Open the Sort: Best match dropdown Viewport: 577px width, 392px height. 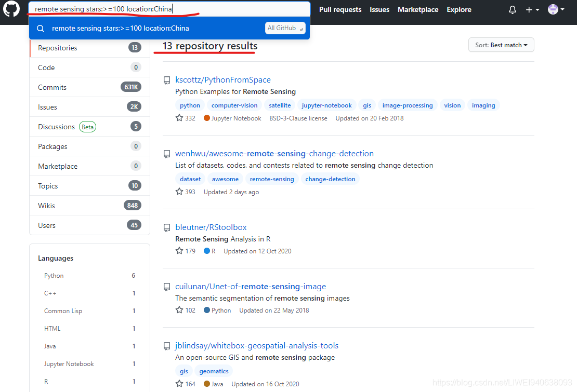[501, 45]
